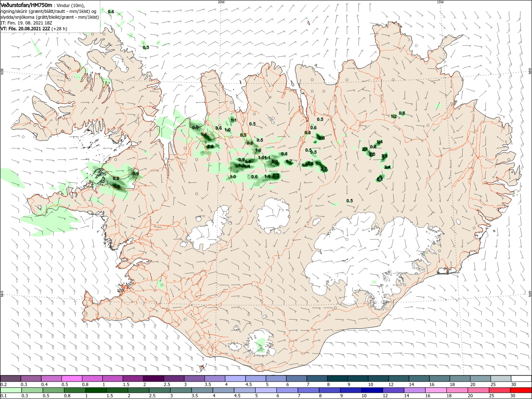Pick the slate blue 6 swatch in the upper legend row
Screen dimensions: 532x399
(x=297, y=379)
